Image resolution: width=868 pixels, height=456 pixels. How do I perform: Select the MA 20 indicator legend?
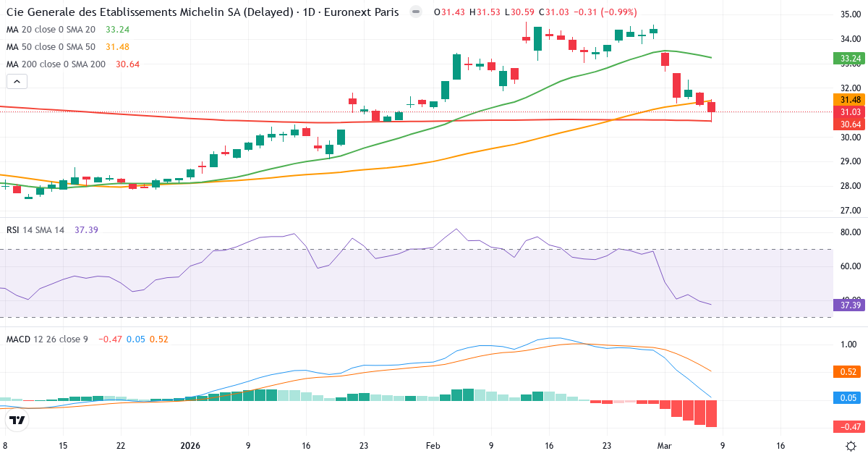pyautogui.click(x=51, y=30)
